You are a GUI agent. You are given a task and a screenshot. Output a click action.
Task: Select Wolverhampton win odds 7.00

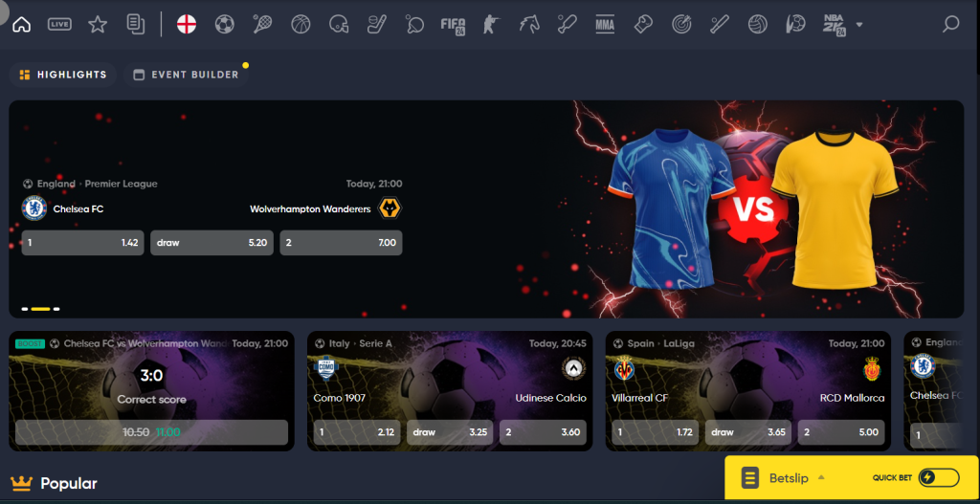tap(341, 243)
